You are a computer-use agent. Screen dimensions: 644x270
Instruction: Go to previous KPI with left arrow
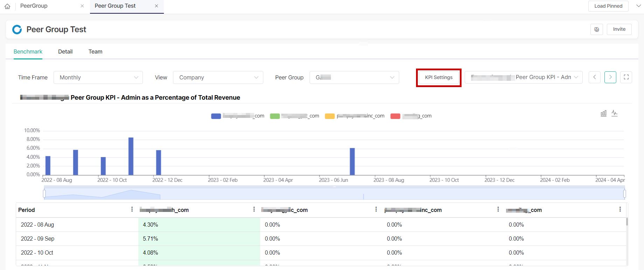(595, 77)
